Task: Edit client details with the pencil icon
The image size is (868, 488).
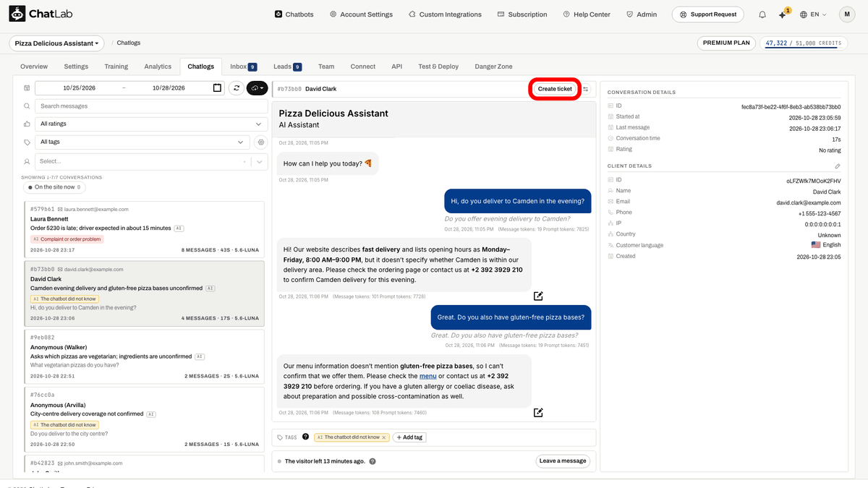Action: click(838, 166)
